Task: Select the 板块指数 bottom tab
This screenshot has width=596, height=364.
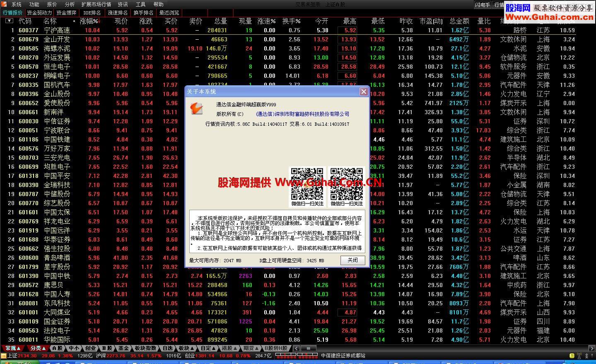Action: point(145,348)
